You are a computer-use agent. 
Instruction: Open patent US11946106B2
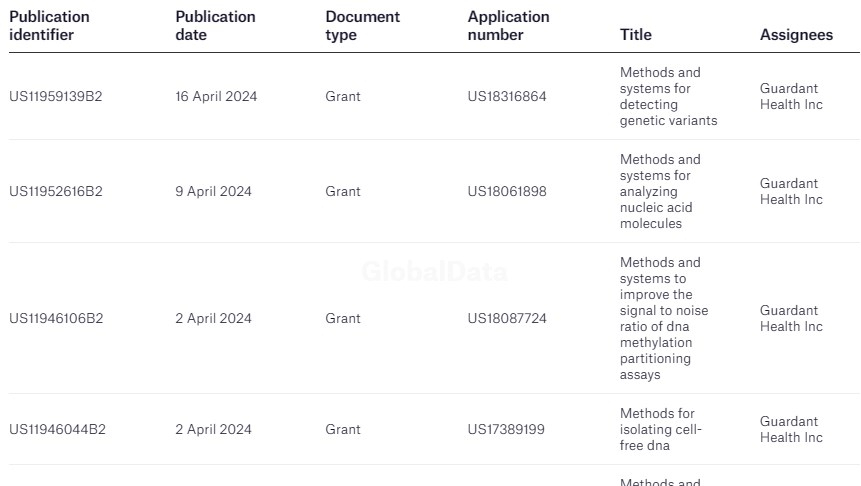click(x=56, y=319)
